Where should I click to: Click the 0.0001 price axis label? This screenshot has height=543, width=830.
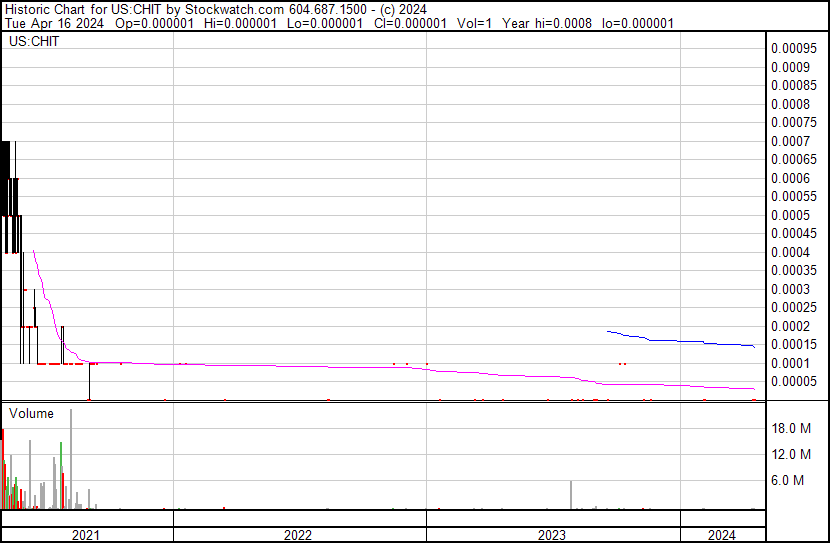point(790,363)
